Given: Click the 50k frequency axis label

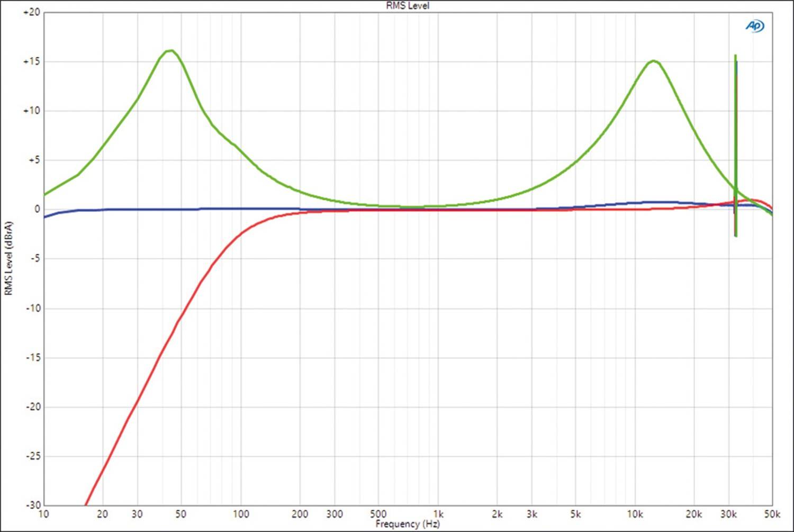Looking at the screenshot, I should pyautogui.click(x=772, y=514).
